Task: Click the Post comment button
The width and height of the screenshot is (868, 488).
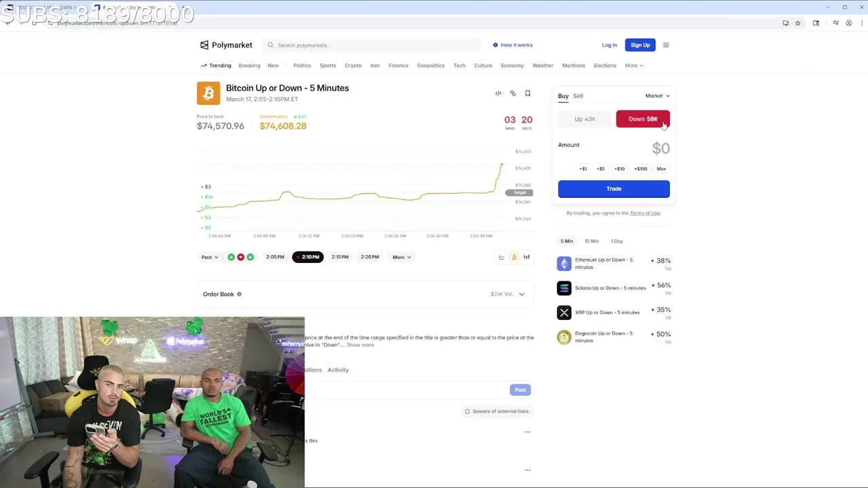Action: [520, 390]
